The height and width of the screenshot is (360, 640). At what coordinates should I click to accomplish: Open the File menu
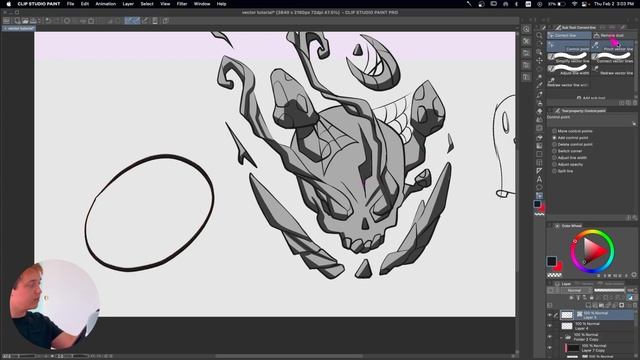tap(71, 4)
